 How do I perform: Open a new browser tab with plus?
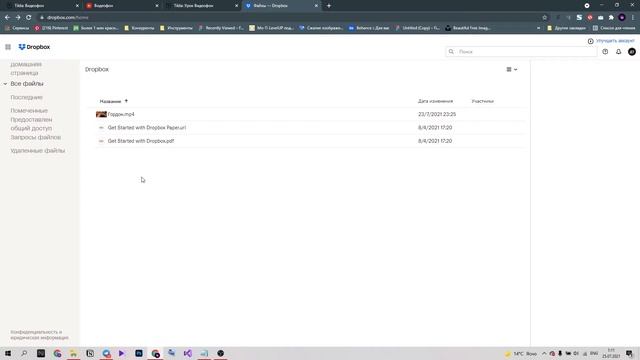[x=329, y=6]
